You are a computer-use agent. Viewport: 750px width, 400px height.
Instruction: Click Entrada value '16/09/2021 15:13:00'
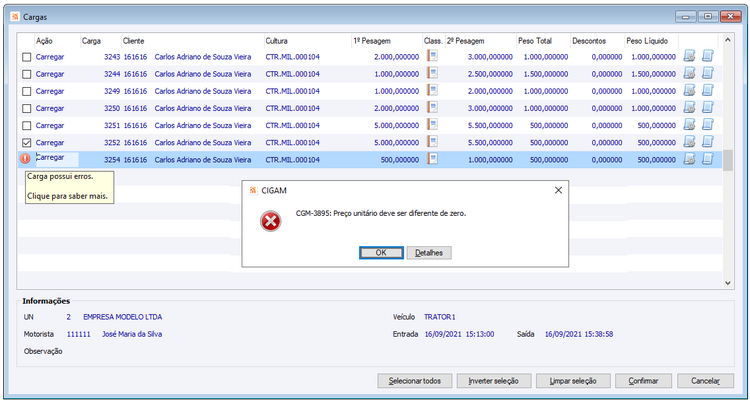(x=459, y=334)
